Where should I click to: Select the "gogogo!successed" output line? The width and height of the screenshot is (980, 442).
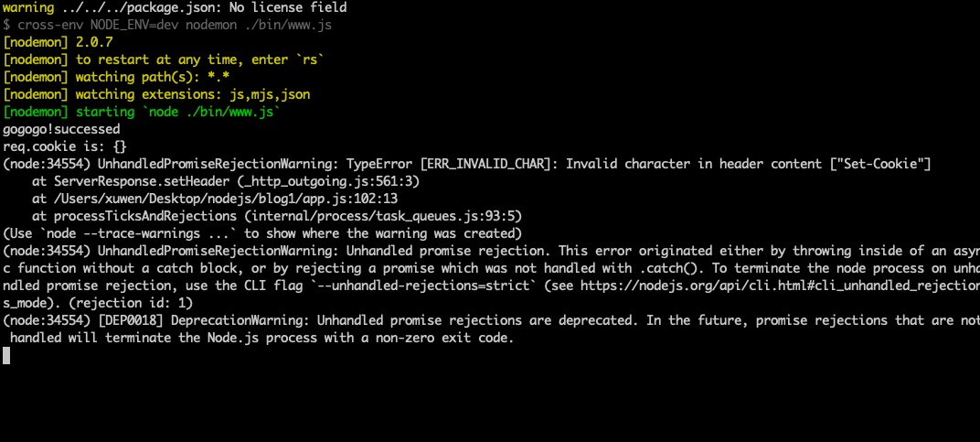61,129
